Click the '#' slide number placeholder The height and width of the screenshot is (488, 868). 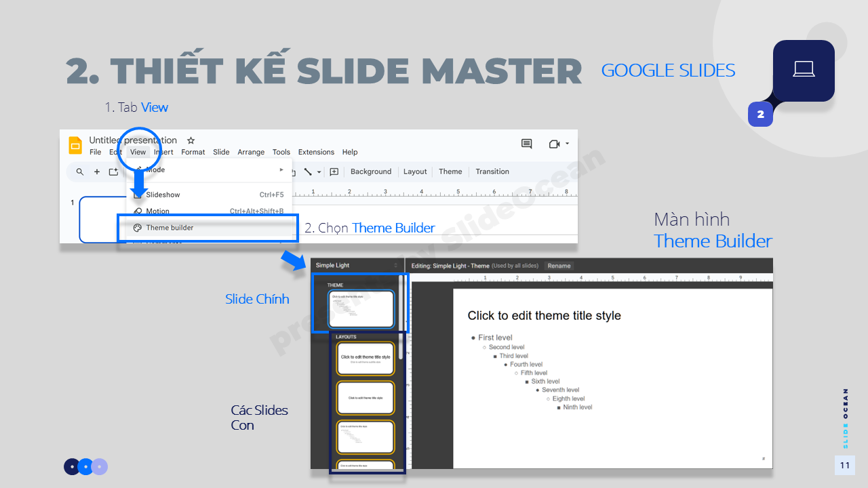(x=763, y=459)
